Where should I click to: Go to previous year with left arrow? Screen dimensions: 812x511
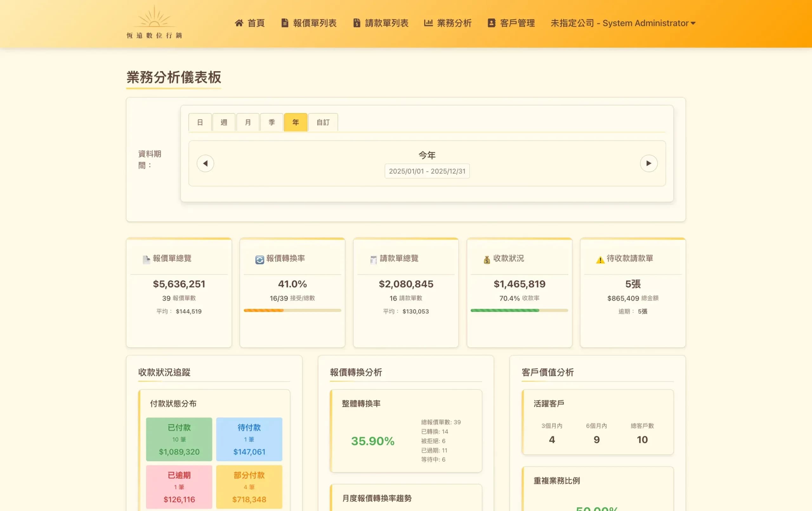205,163
